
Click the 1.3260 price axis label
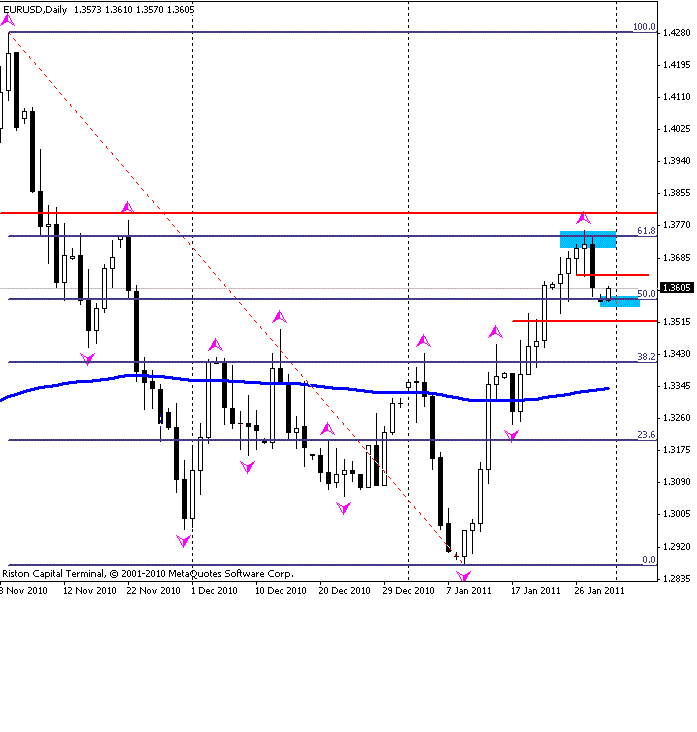click(x=676, y=418)
